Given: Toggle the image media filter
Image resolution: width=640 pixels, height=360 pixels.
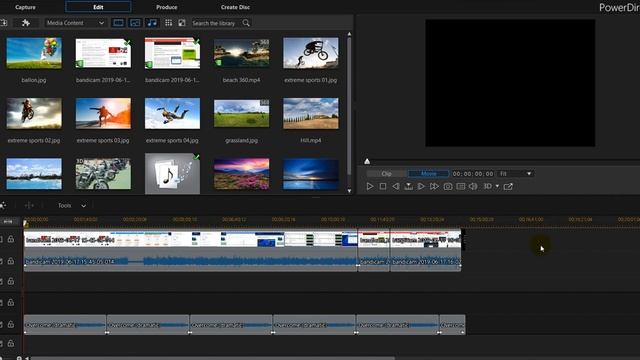Looking at the screenshot, I should pos(135,23).
